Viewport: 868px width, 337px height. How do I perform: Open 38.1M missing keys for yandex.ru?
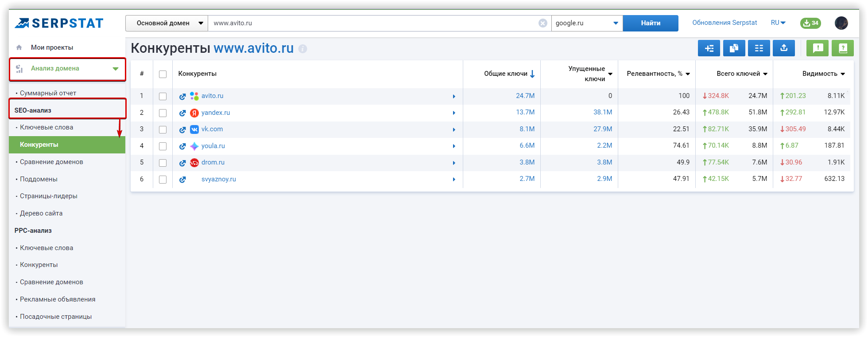pos(603,112)
